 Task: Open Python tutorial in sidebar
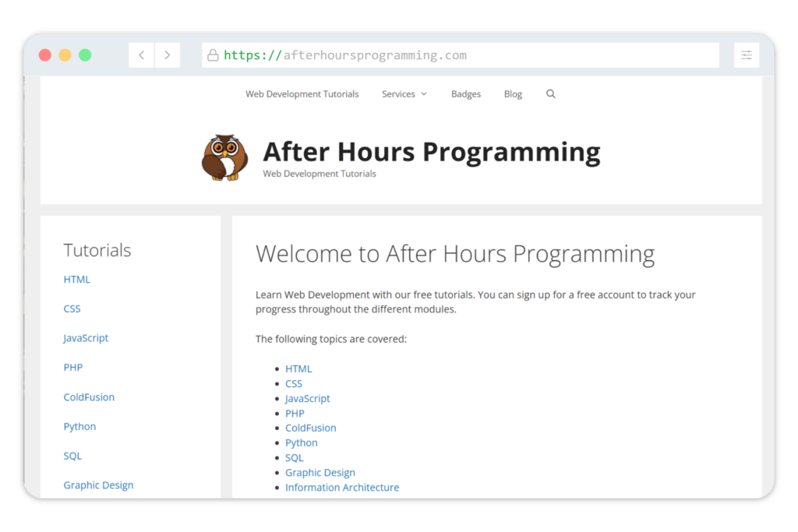coord(79,427)
